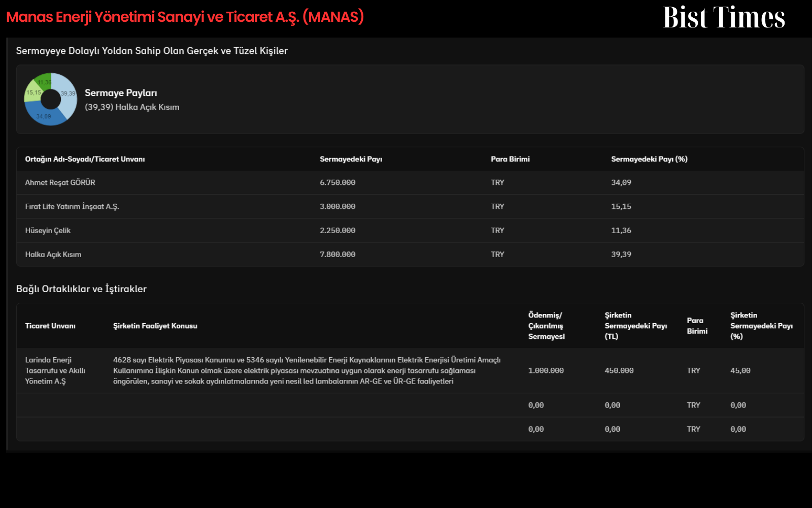The image size is (812, 508).
Task: Select the 15,15 light green chart slice
Action: tap(32, 91)
